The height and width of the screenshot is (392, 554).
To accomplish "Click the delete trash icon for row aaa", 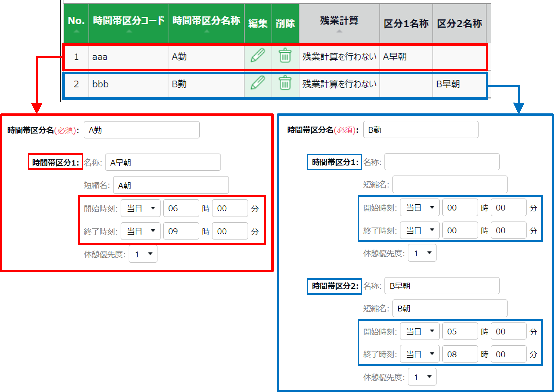I will tap(285, 56).
